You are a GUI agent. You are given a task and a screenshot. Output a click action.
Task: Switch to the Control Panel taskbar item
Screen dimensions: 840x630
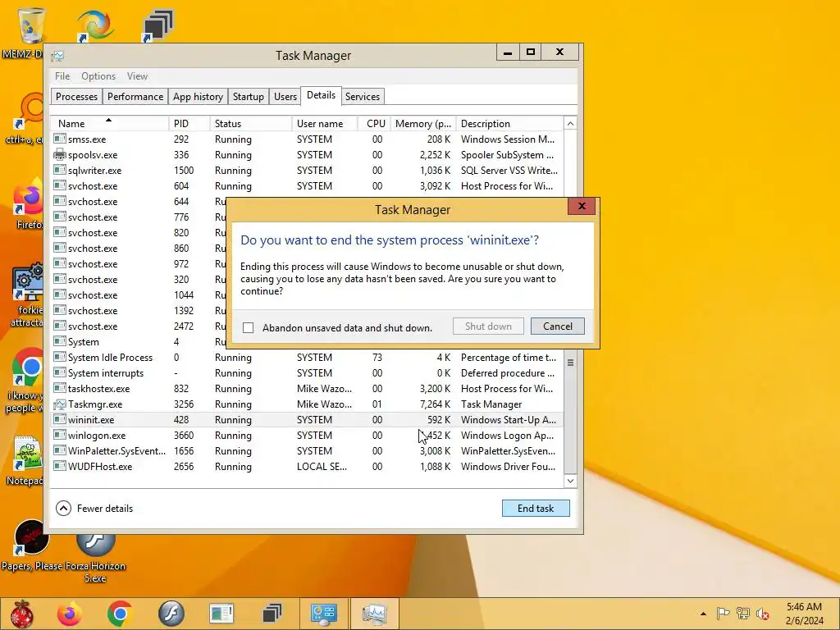(323, 614)
